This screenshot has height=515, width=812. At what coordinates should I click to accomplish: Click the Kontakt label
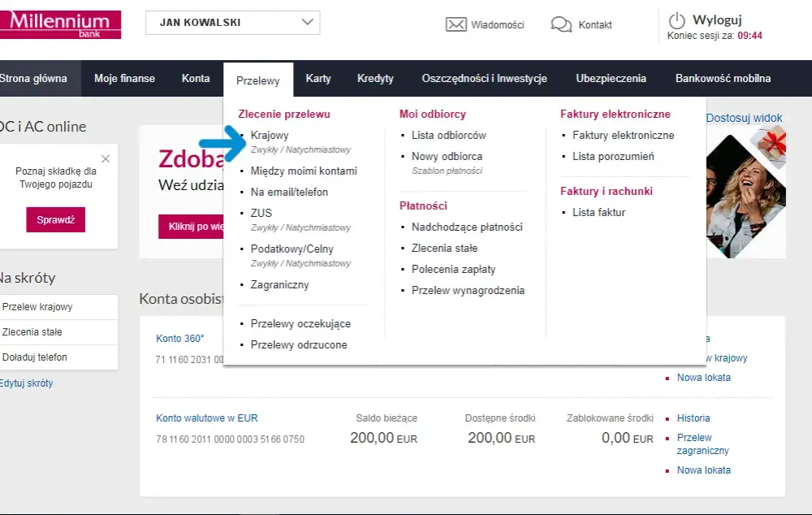pos(595,25)
